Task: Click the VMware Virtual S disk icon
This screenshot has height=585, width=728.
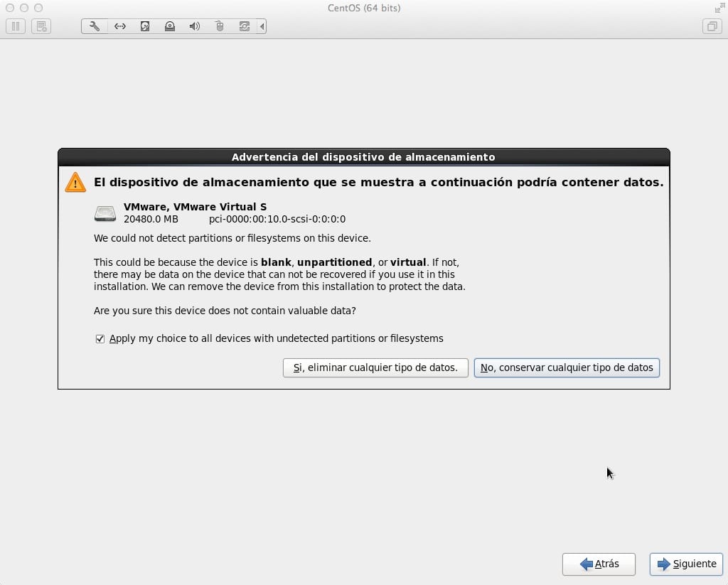Action: 105,213
